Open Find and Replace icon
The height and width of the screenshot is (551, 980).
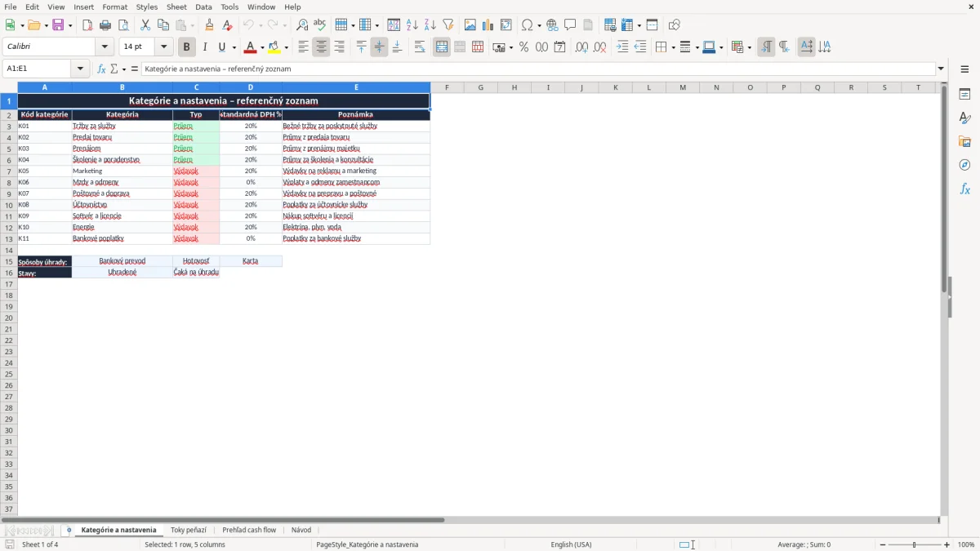(302, 25)
